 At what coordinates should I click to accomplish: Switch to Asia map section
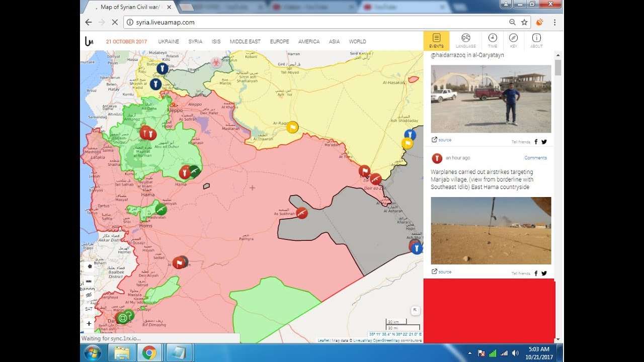click(x=334, y=42)
